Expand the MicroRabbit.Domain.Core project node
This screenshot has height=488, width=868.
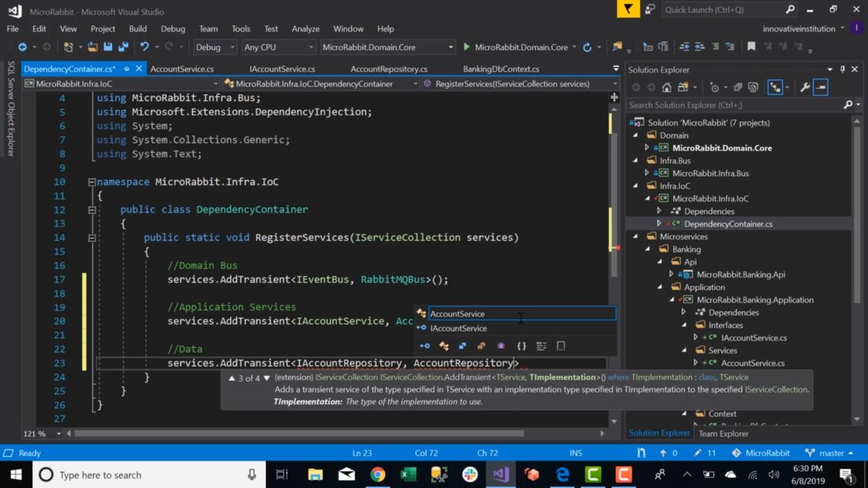click(x=647, y=147)
